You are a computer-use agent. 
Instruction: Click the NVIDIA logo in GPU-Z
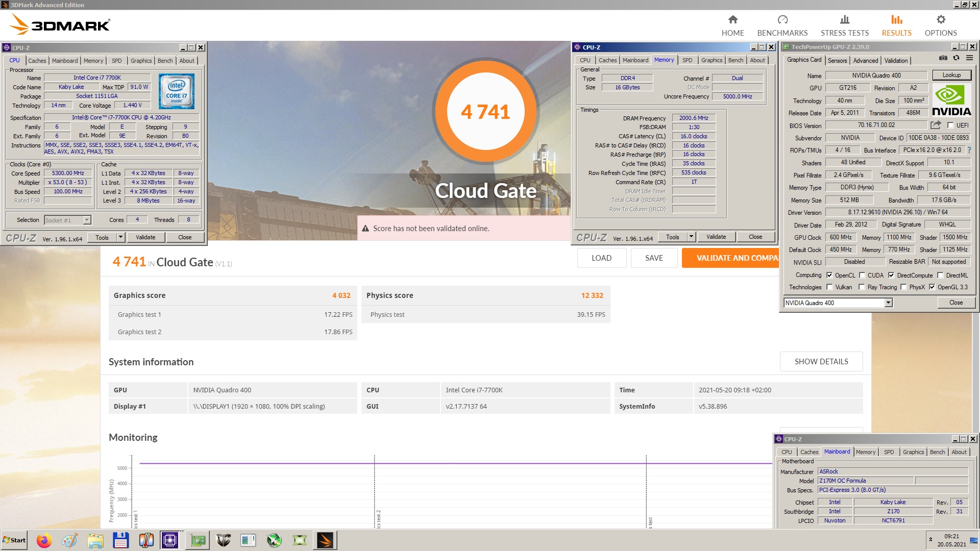(951, 101)
